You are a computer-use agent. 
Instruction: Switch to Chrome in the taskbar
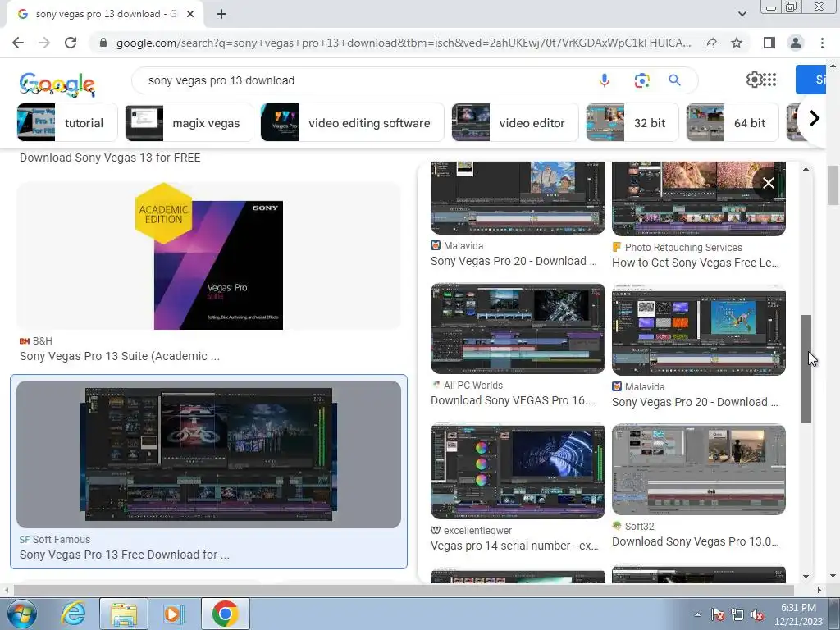click(225, 614)
